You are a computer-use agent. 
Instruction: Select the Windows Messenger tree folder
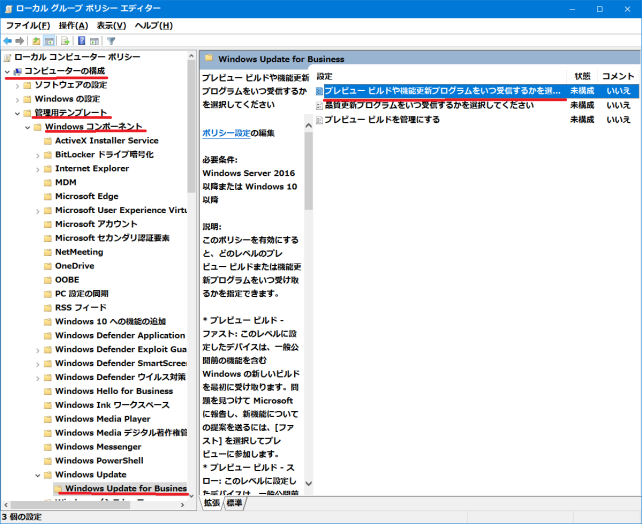click(x=98, y=447)
